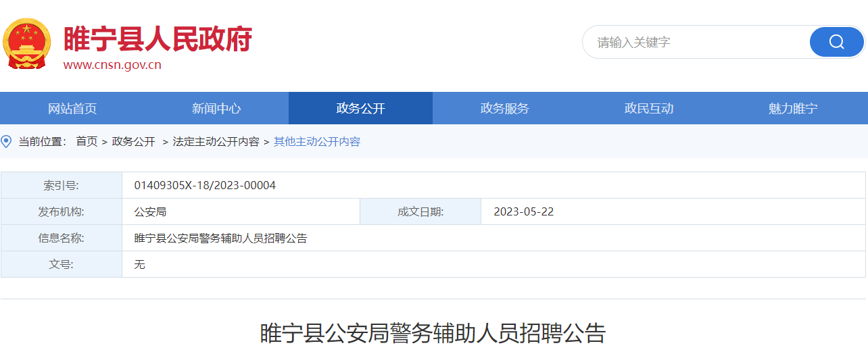Open 新闻中心 navigation tab
868x354 pixels.
[216, 108]
